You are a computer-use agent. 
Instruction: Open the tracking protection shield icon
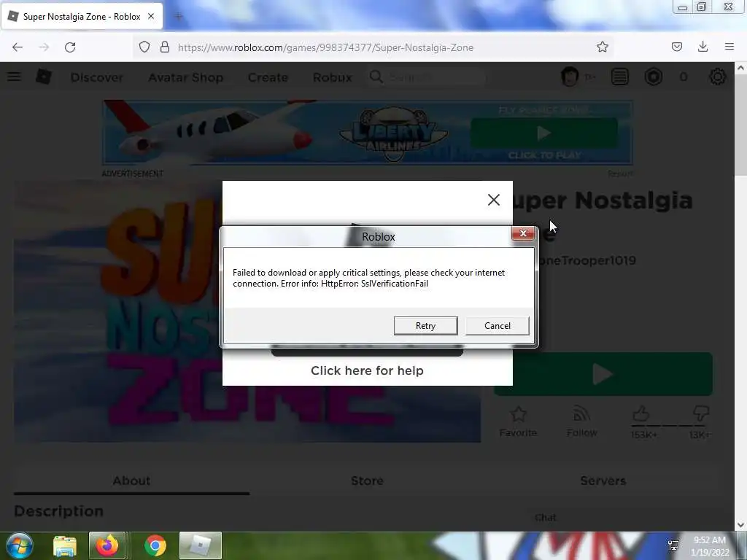click(144, 47)
